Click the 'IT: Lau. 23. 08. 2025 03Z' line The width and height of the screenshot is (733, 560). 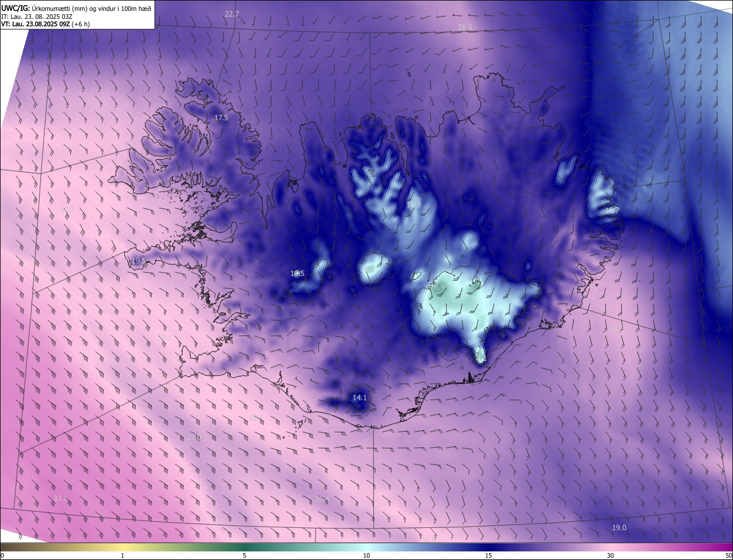click(x=36, y=17)
